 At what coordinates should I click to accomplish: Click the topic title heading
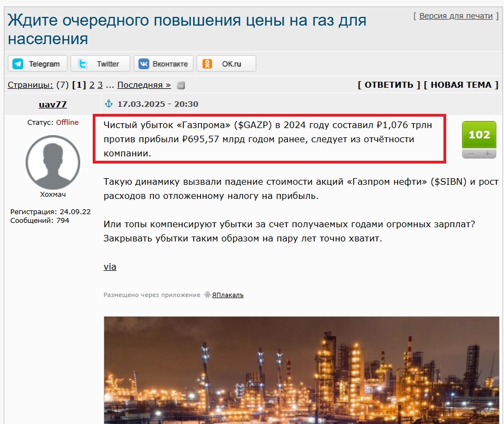point(187,29)
